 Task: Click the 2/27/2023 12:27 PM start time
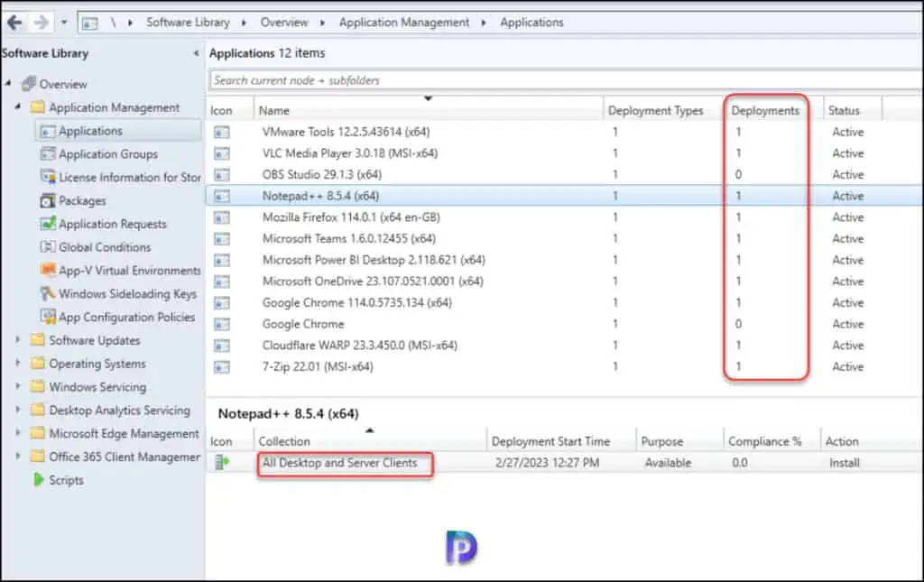point(547,463)
